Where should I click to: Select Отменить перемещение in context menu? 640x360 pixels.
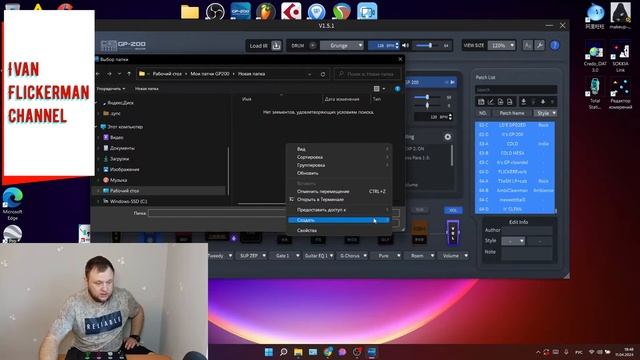(x=339, y=191)
